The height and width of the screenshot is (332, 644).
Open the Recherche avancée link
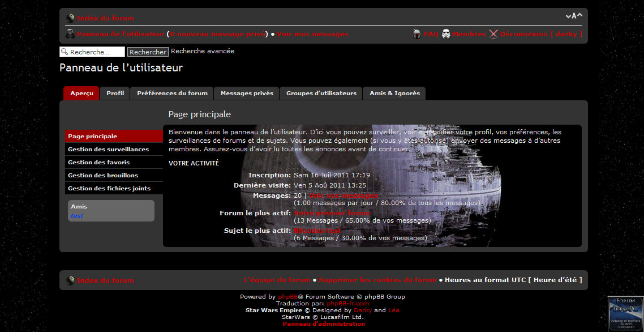point(203,51)
